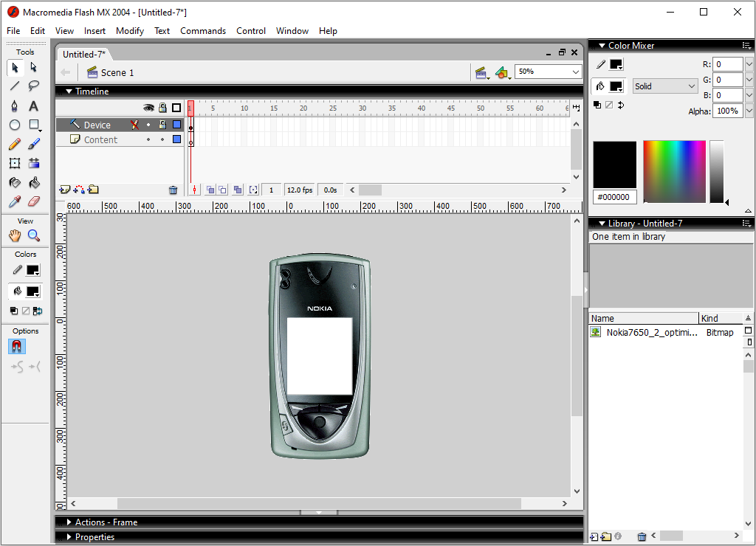Select the Zoom magnifier tool
Image resolution: width=756 pixels, height=546 pixels.
(x=34, y=235)
